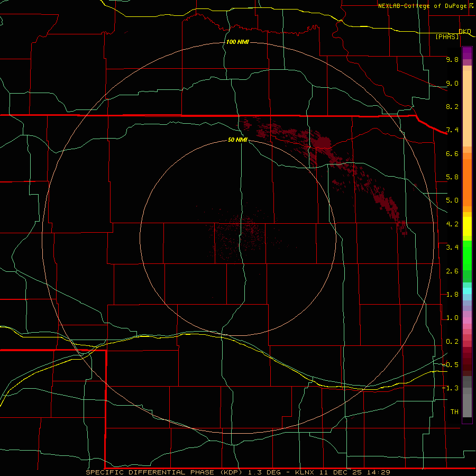Click the -0.5 legend value
The width and height of the screenshot is (476, 476).
pos(450,365)
